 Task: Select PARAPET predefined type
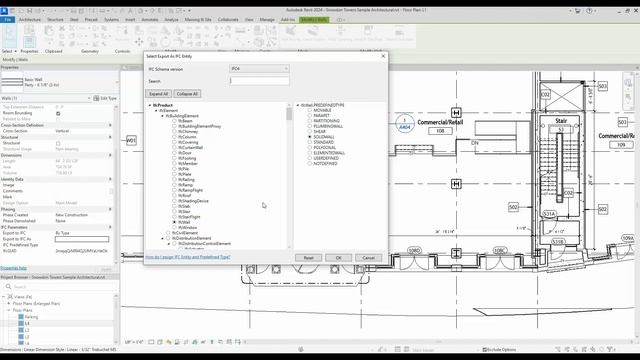pos(310,116)
